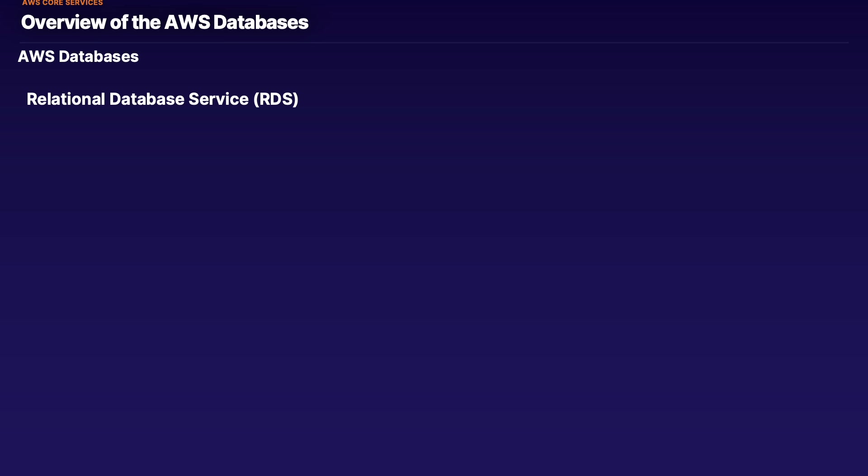This screenshot has height=476, width=868.
Task: Click the orange AWS CORE SERVICES label
Action: click(x=62, y=3)
